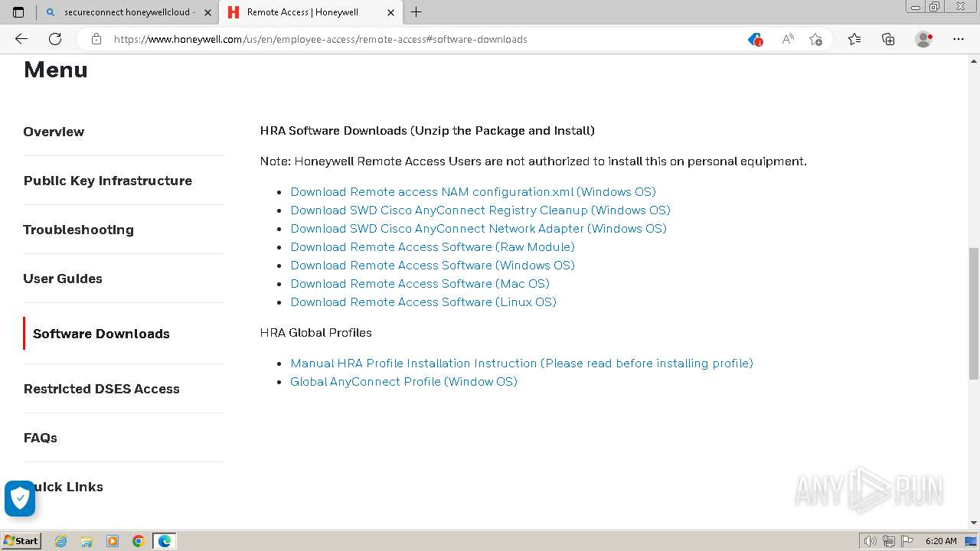Open the tab actions menu icon
980x551 pixels.
click(x=18, y=12)
